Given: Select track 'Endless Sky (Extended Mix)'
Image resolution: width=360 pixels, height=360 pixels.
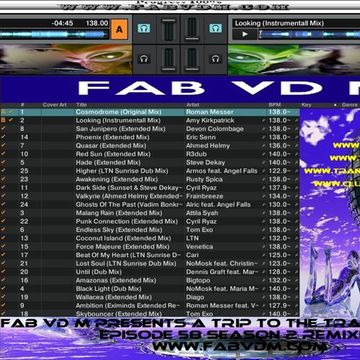Looking at the screenshot, I should point(119,230).
